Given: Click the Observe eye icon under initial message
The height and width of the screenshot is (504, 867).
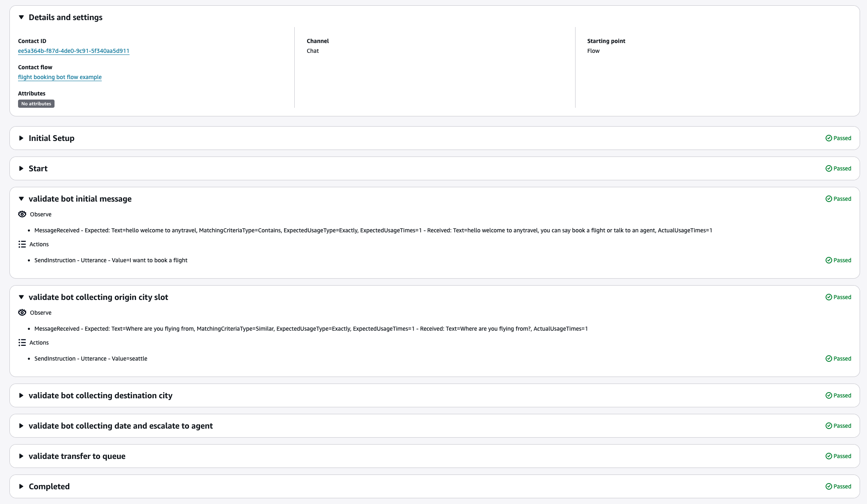Looking at the screenshot, I should (22, 214).
